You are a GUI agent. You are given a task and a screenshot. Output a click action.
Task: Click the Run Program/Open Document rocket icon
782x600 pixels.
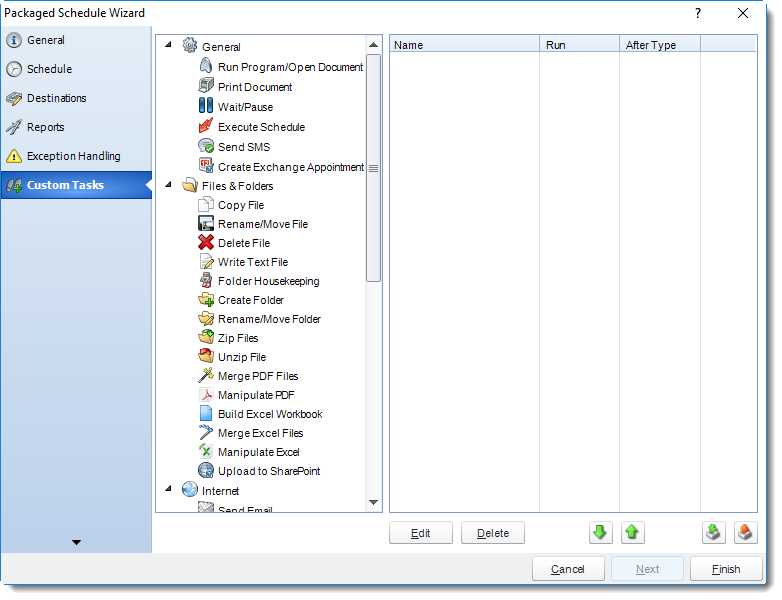click(206, 66)
